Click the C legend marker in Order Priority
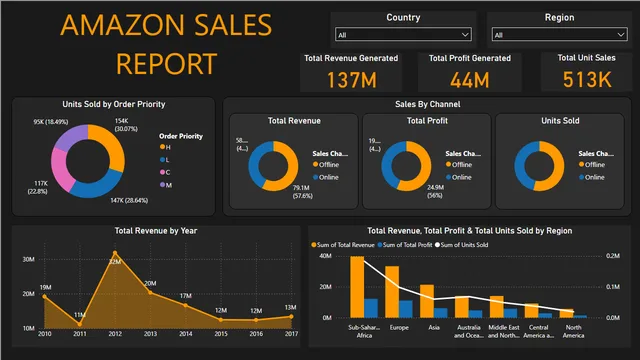Image resolution: width=640 pixels, height=360 pixels. 162,172
